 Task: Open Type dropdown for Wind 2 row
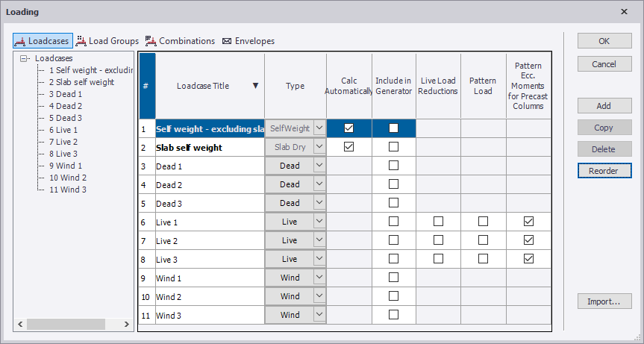(319, 296)
